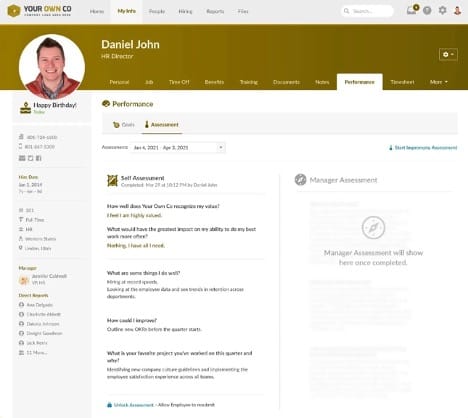Image resolution: width=468 pixels, height=418 pixels.
Task: Open Dwight Goodwin direct report link
Action: tap(44, 333)
